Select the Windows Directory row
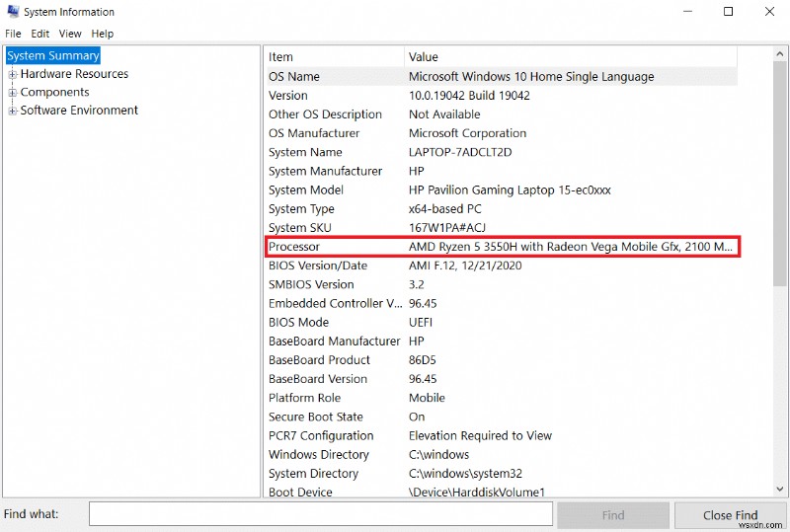This screenshot has width=790, height=532. (x=502, y=454)
